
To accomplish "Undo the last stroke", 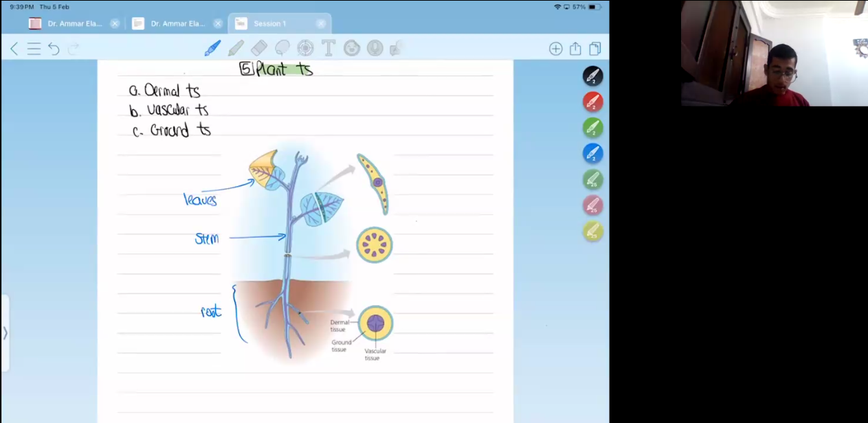I will pos(54,49).
